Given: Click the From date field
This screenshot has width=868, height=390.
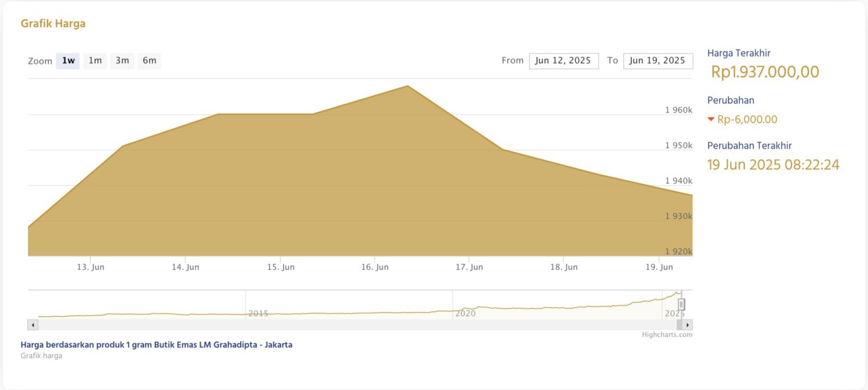Looking at the screenshot, I should pos(564,61).
